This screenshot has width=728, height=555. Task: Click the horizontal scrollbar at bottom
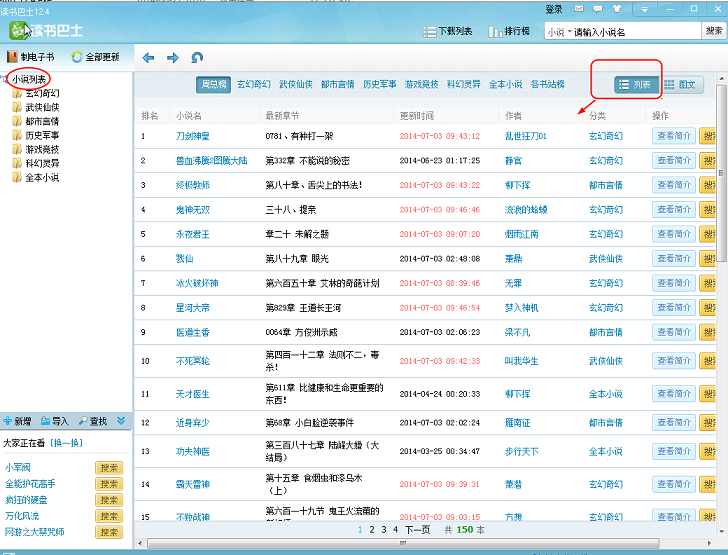coord(403,543)
